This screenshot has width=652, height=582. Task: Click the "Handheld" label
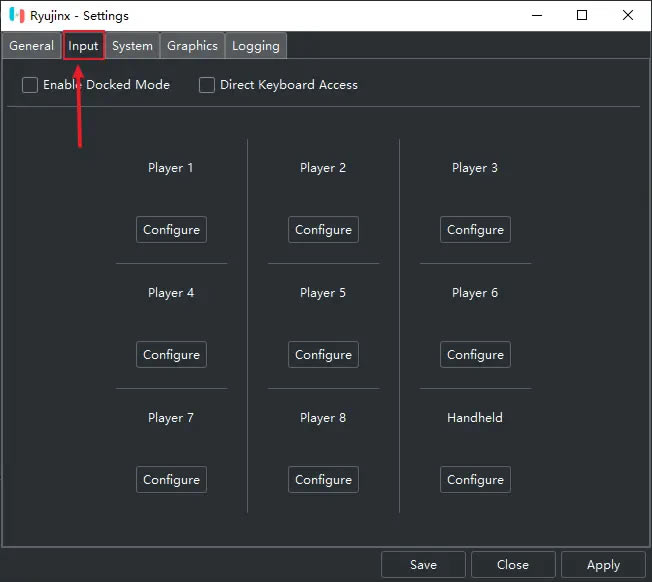point(475,417)
